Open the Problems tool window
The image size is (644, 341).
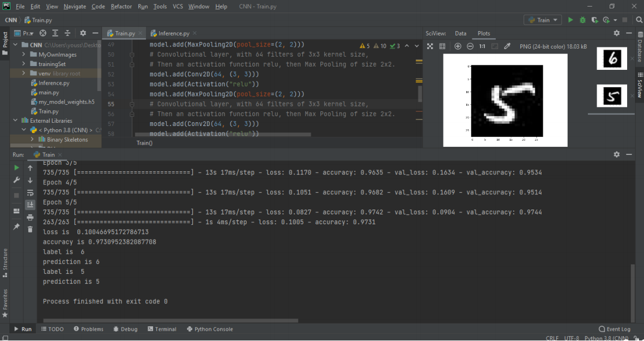89,329
